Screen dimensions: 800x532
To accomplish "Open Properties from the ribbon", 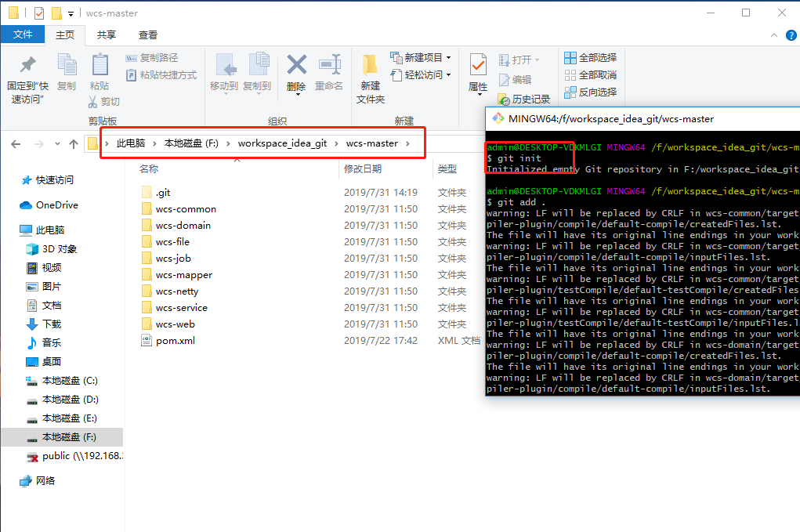I will tap(478, 67).
